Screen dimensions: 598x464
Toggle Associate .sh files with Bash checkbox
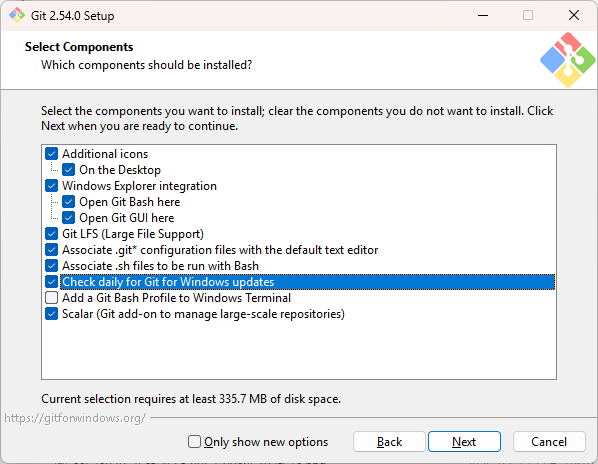(51, 266)
